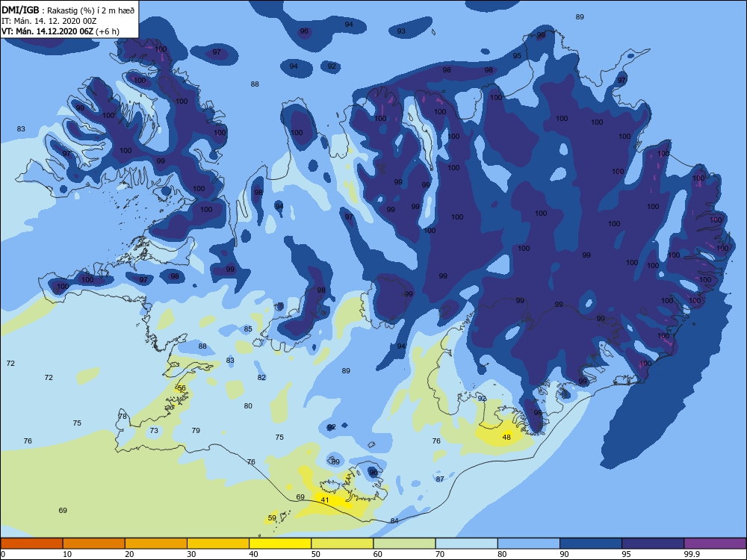Image resolution: width=747 pixels, height=560 pixels.
Task: Select the bright yellow 40-50 legend swatch
Action: pos(280,544)
